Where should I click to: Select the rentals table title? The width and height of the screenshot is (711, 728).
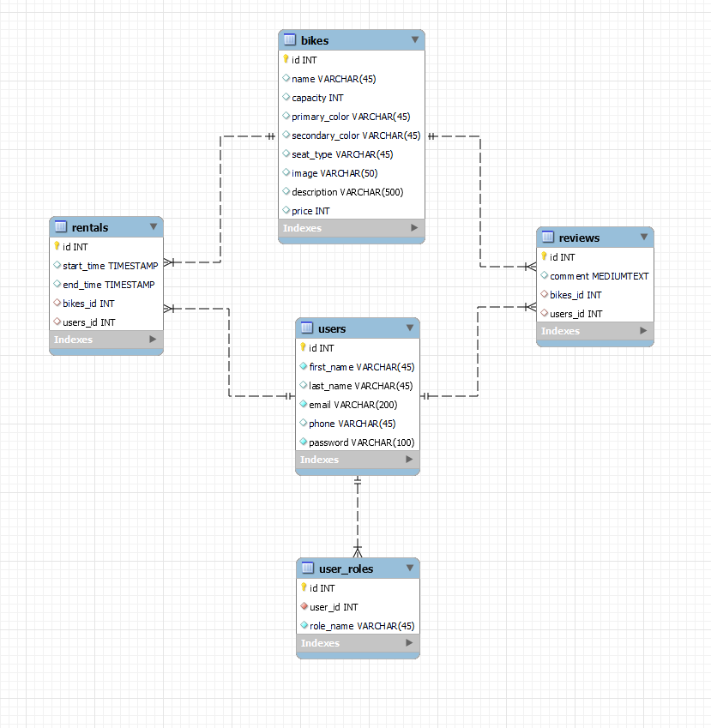point(88,226)
